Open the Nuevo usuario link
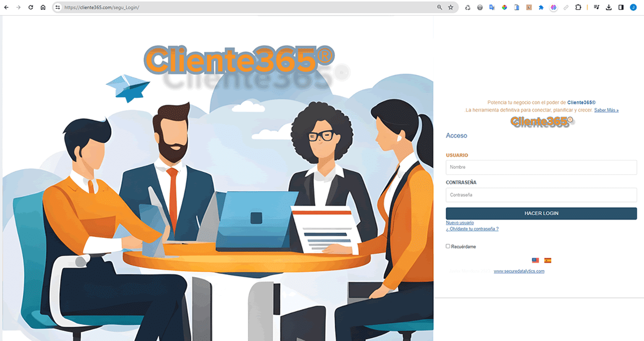 click(460, 223)
